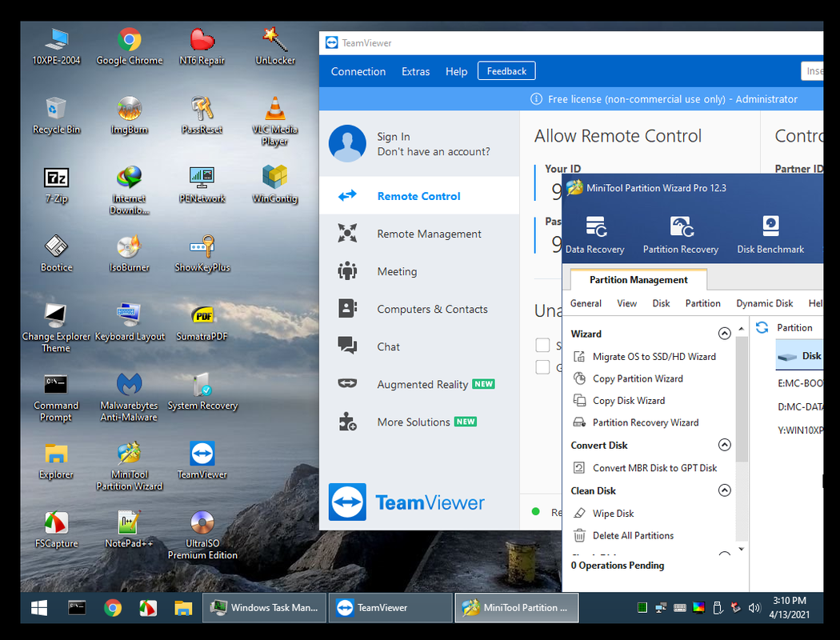The image size is (840, 640).
Task: Click the MiniTool sidebar scroll-down arrow
Action: tap(742, 549)
